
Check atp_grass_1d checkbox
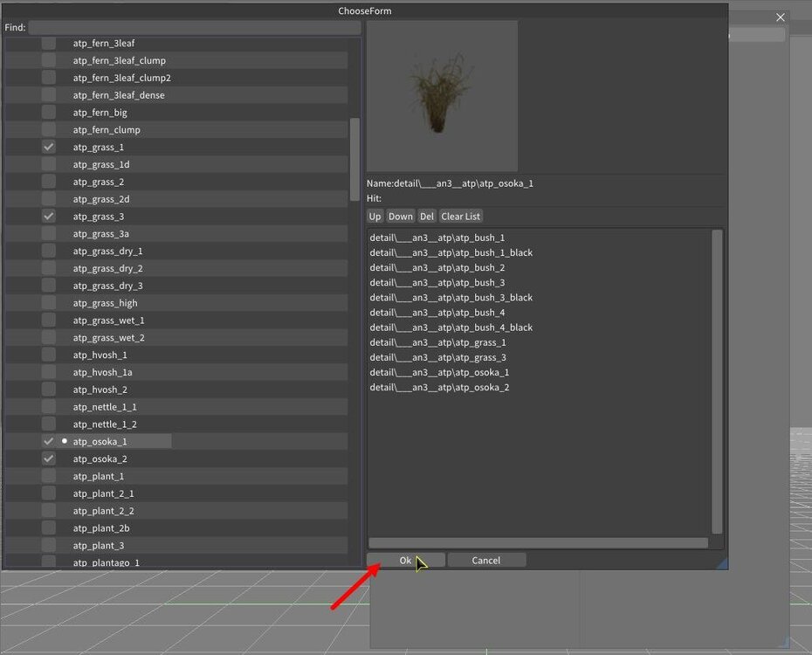(49, 165)
